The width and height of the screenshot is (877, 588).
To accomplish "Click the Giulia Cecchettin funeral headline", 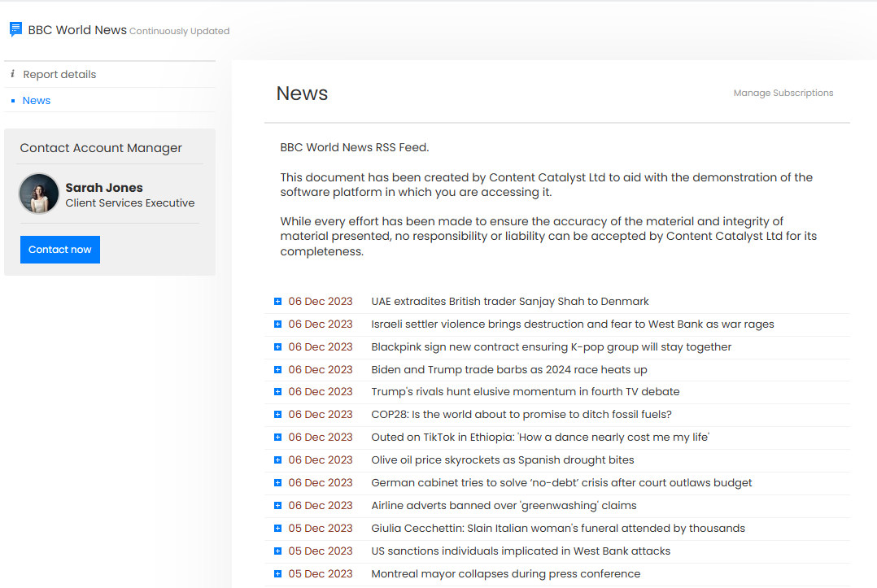I will (x=557, y=528).
